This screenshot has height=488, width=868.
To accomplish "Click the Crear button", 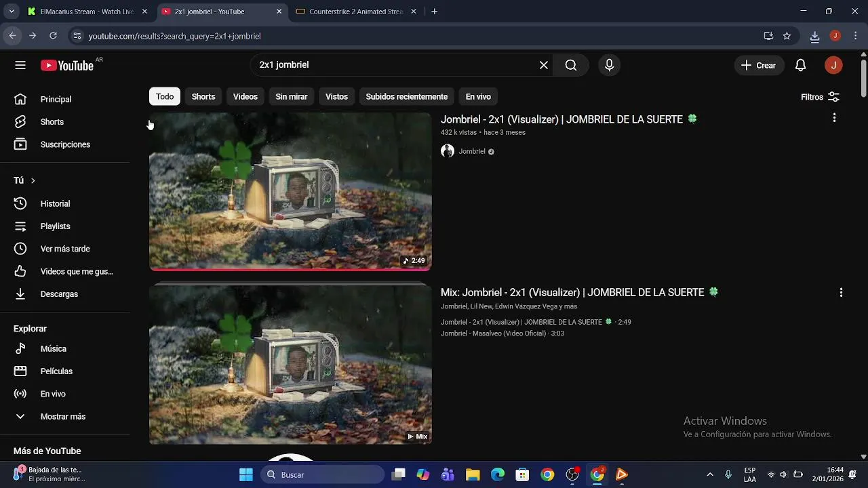I will 759,65.
